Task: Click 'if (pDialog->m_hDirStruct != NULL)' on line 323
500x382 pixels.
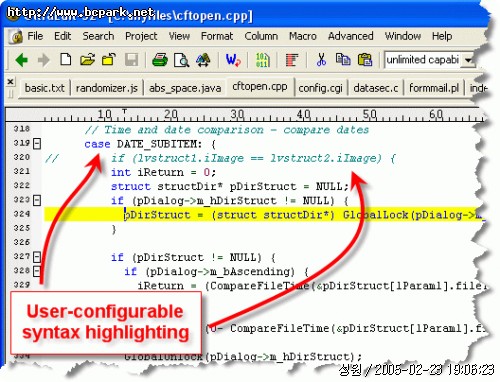Action: 223,201
